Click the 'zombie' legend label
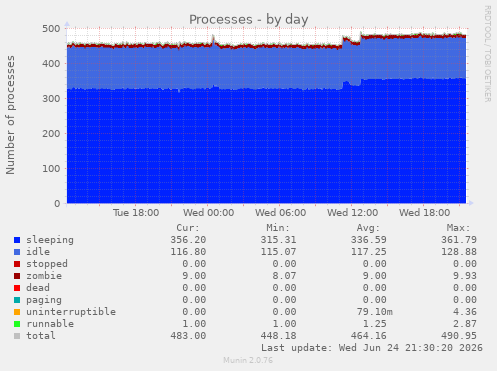Screen dimensions: 497x371 44,276
